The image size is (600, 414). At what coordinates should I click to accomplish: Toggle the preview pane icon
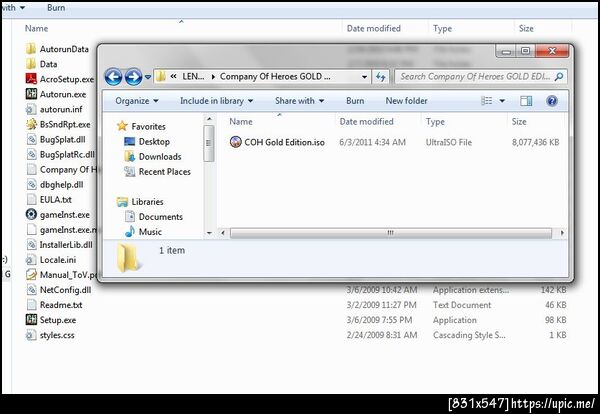(x=526, y=101)
